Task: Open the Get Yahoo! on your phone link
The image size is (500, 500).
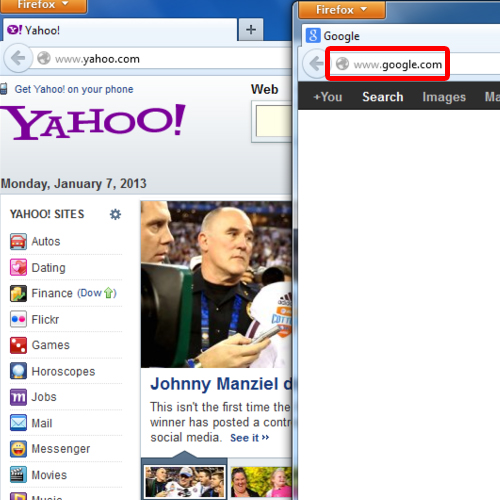Action: tap(74, 89)
